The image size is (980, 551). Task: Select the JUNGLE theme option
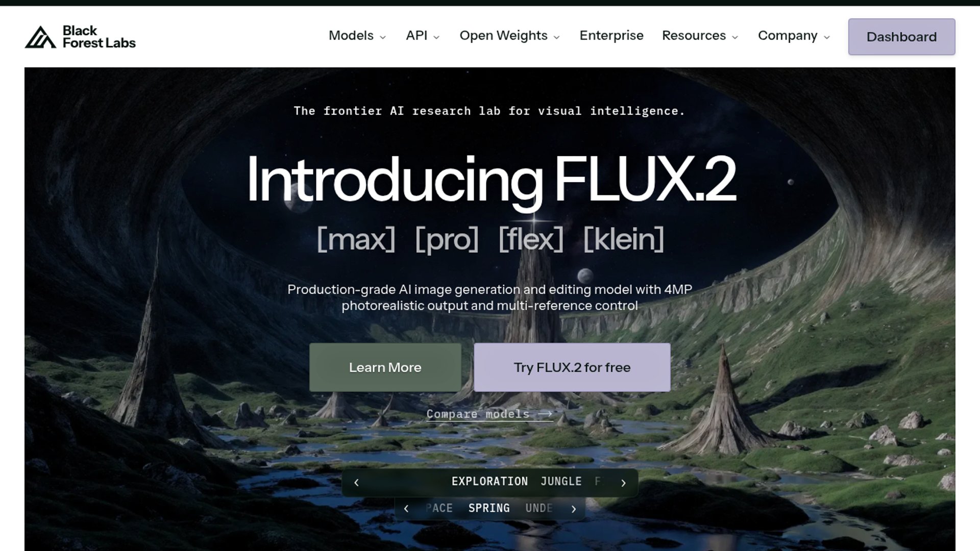[x=561, y=482]
